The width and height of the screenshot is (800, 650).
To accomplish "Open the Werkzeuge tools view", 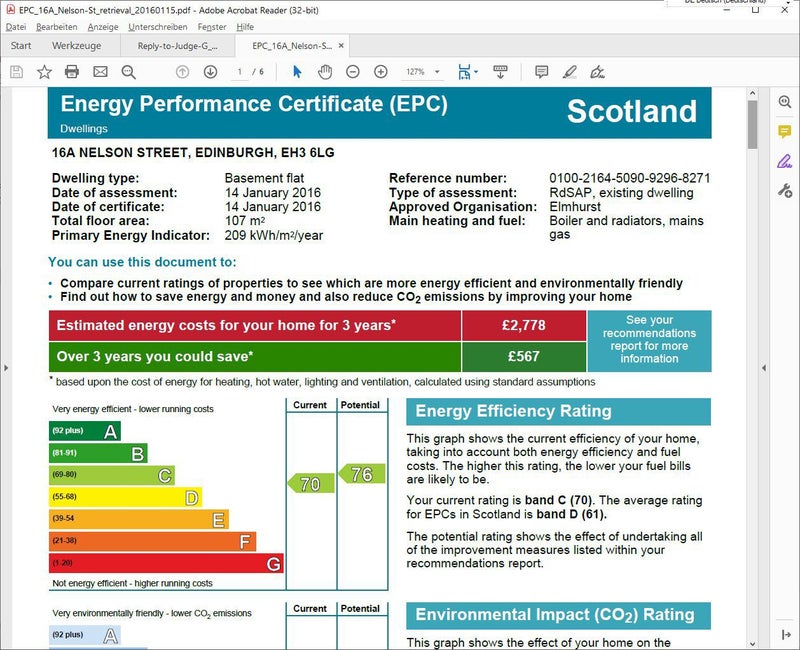I will 76,46.
